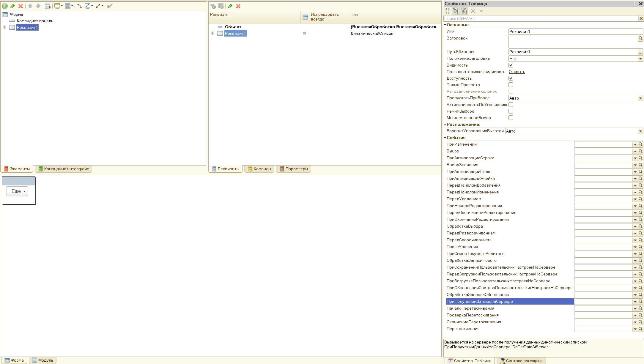The image size is (644, 364).
Task: Clear the properties search field with the X
Action: [641, 18]
